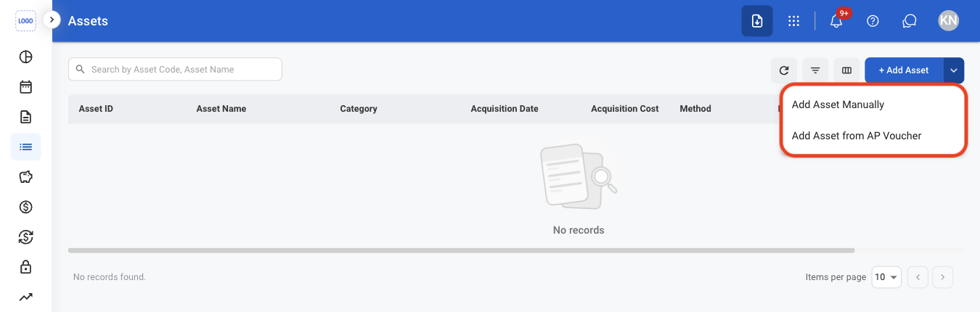Open the Items per page dropdown
The width and height of the screenshot is (980, 312).
[886, 277]
